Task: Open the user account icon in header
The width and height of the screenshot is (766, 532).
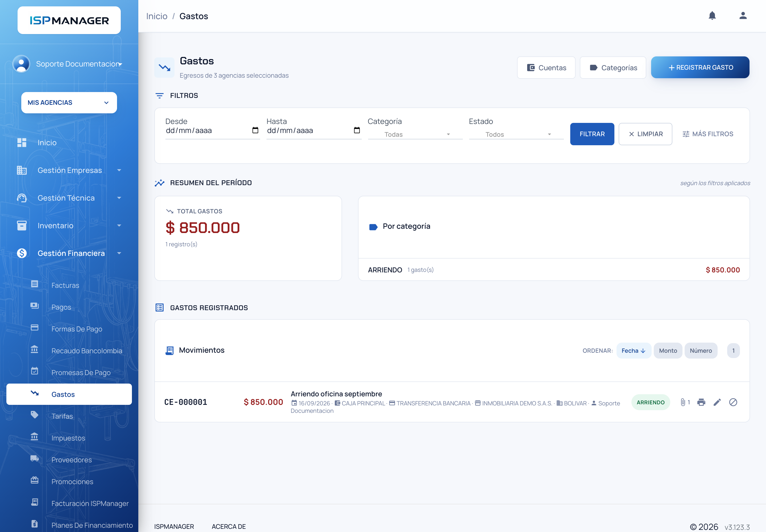Action: point(743,16)
